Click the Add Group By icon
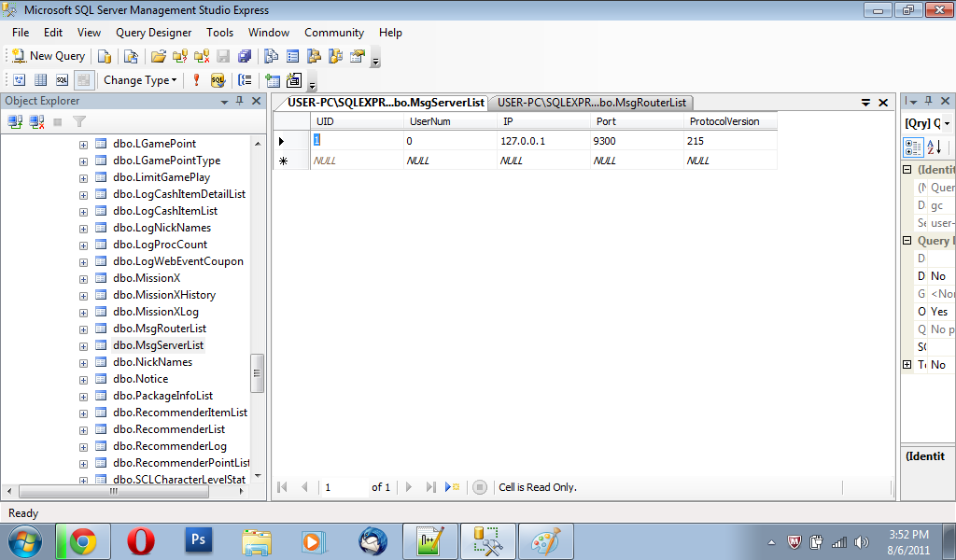 (x=245, y=80)
